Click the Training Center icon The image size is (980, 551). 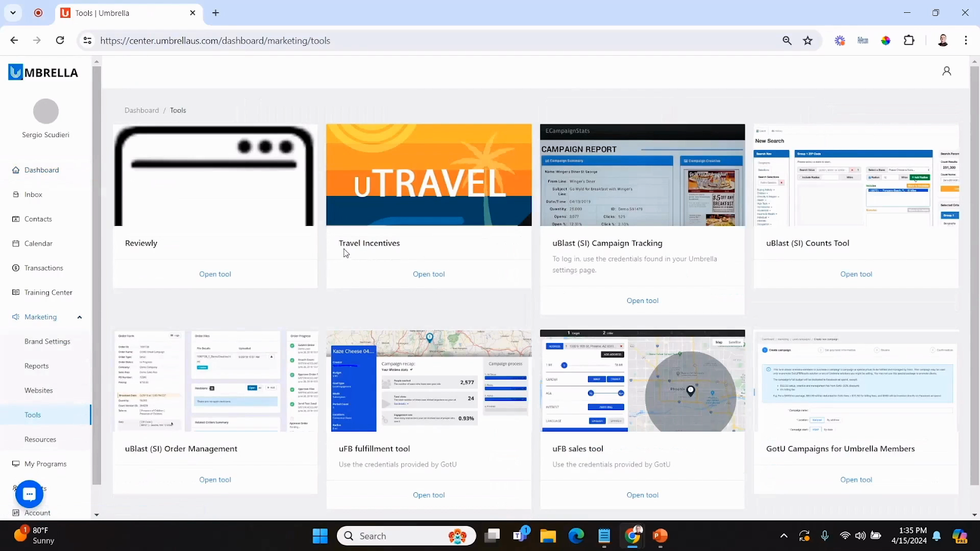click(16, 293)
